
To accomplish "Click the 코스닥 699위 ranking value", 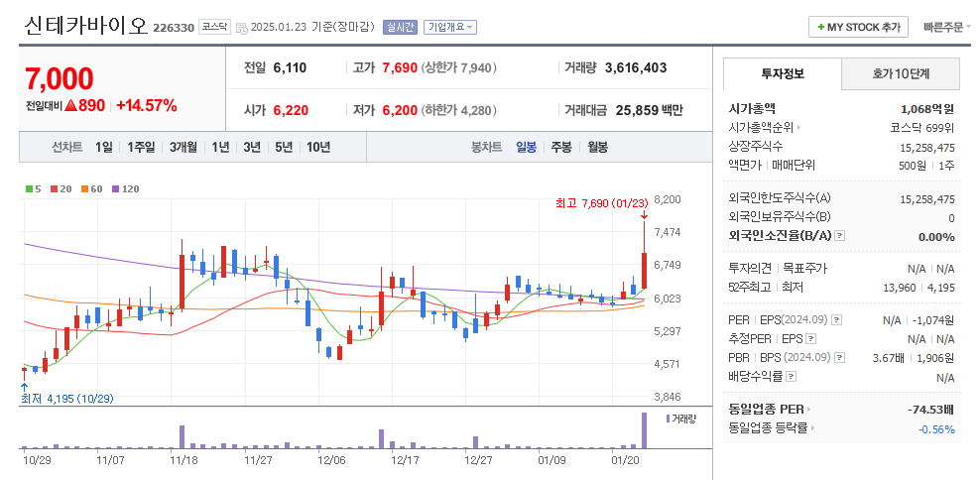I will click(x=922, y=128).
